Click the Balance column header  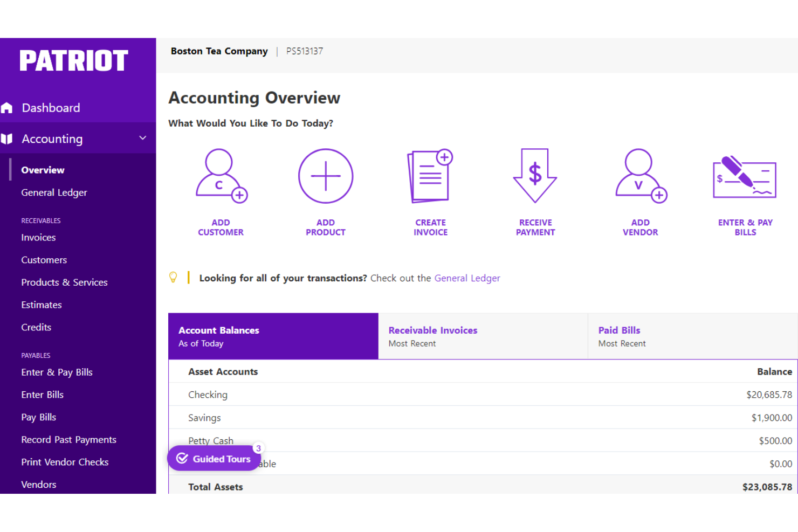click(x=774, y=372)
